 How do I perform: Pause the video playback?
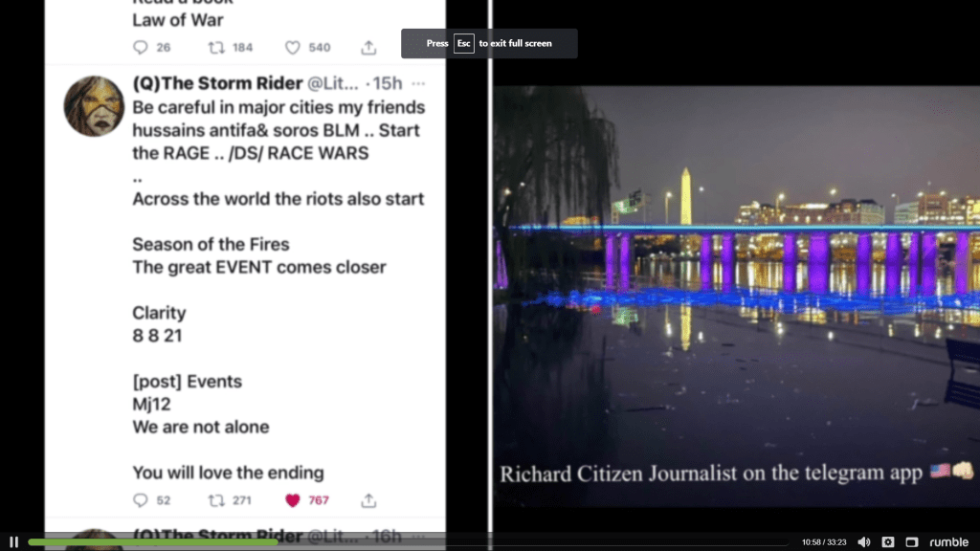[x=13, y=541]
